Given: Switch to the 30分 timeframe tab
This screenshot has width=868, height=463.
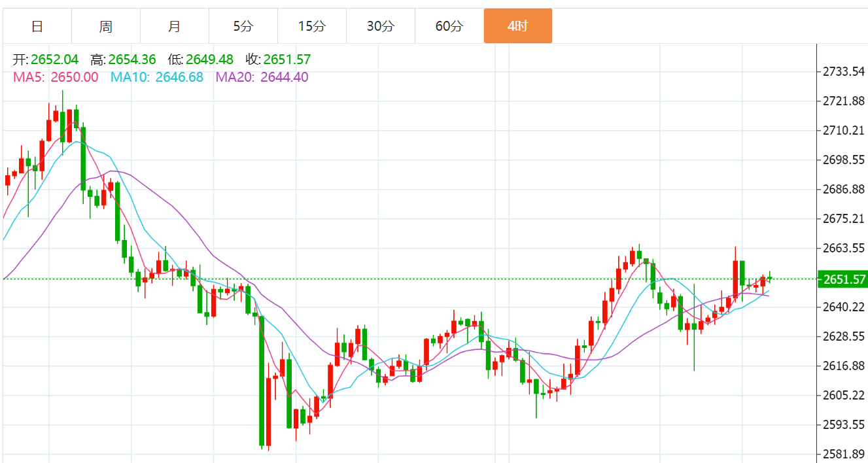Looking at the screenshot, I should click(x=381, y=26).
